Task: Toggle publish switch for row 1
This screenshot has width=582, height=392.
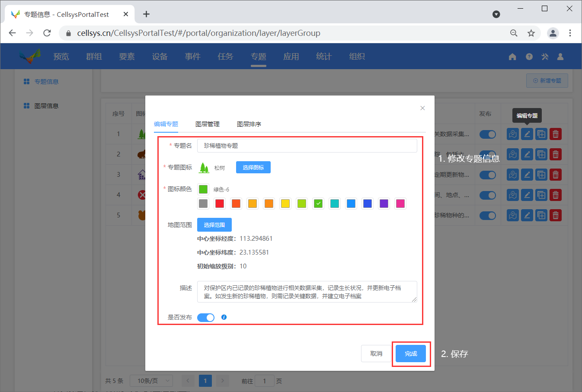Action: coord(487,134)
